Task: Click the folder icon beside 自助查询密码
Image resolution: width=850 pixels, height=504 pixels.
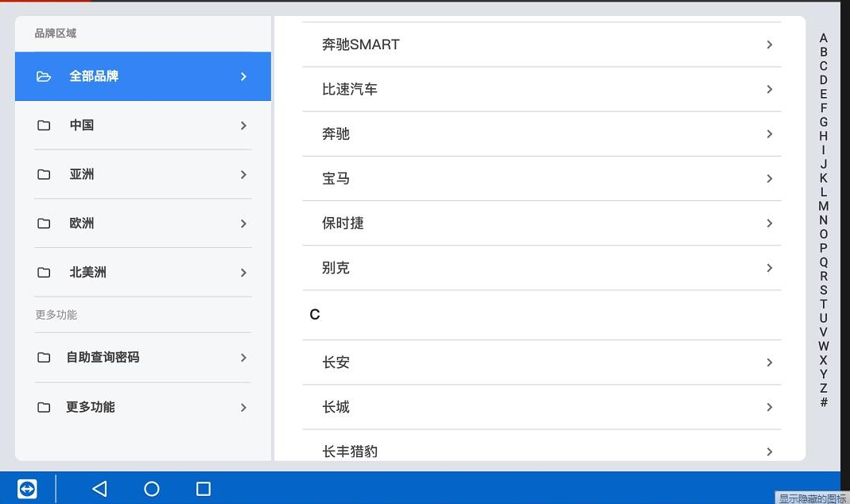Action: tap(44, 358)
